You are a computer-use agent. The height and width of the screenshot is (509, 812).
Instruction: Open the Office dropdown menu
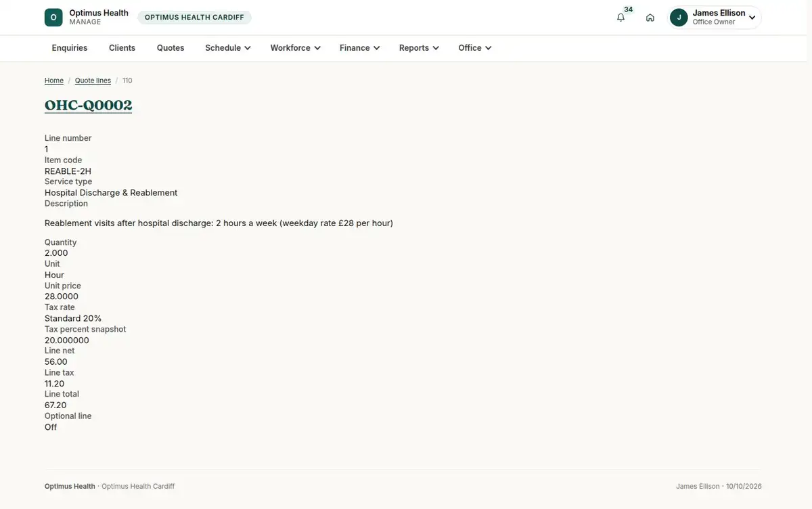(474, 48)
